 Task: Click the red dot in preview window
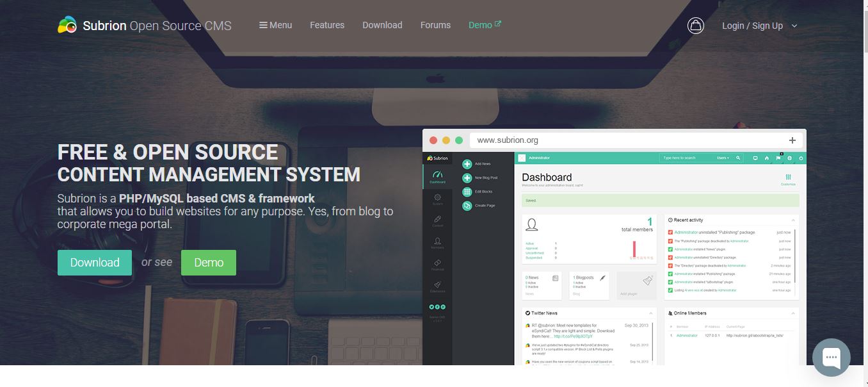click(x=433, y=140)
